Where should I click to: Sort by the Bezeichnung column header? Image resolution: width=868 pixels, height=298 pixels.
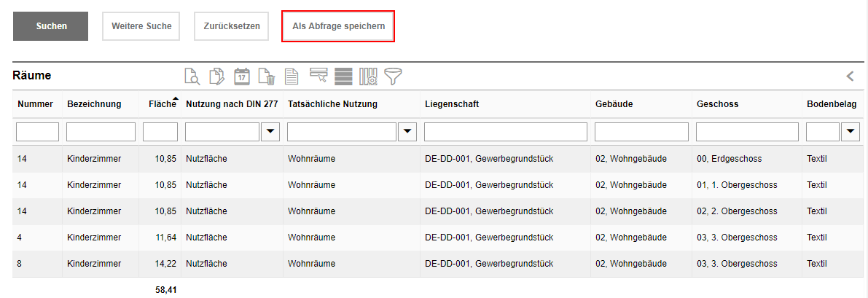point(94,104)
